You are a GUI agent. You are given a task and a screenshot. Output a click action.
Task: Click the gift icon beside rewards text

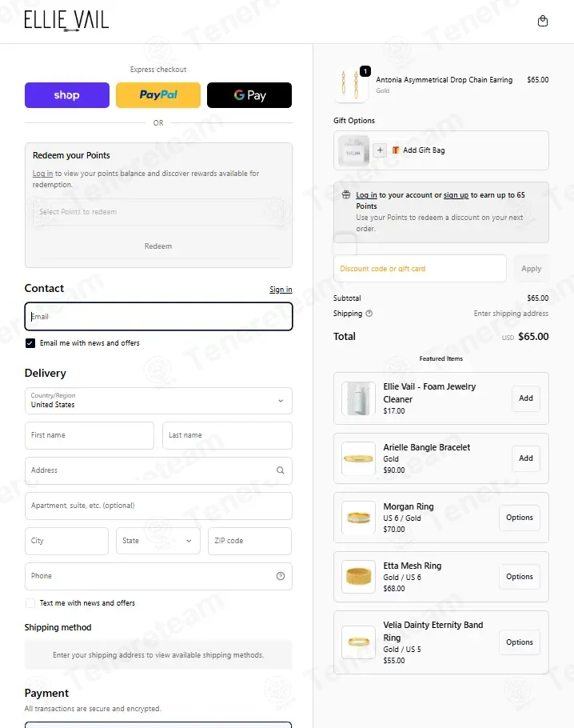(x=346, y=195)
